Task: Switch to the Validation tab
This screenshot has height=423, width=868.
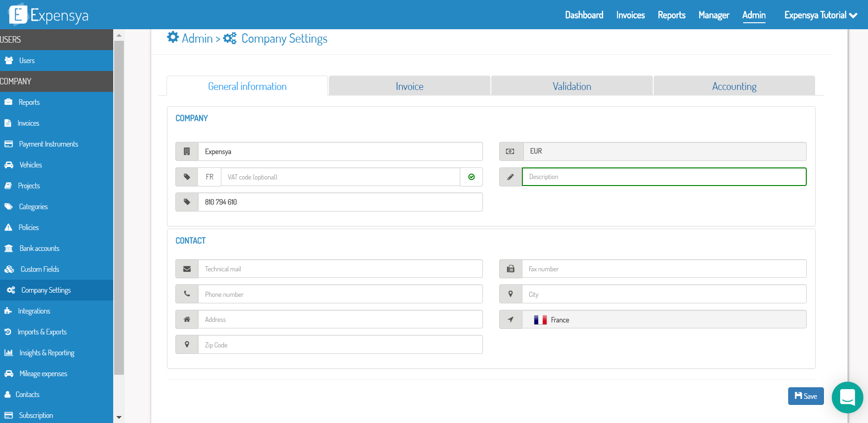Action: (572, 86)
